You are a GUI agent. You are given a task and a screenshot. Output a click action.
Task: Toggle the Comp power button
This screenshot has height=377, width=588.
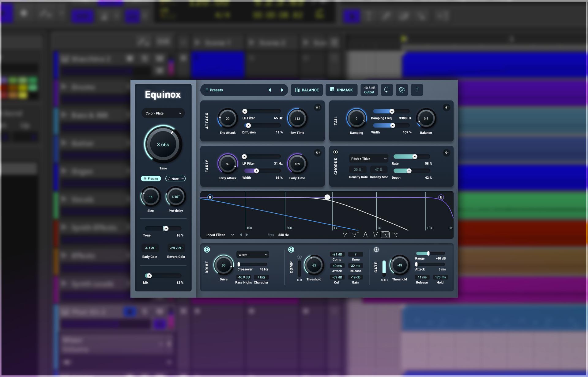[x=291, y=249]
